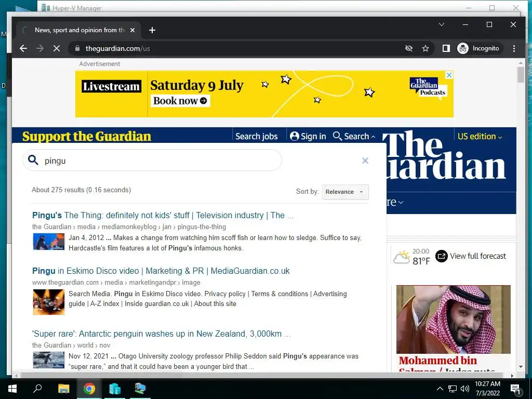532x399 pixels.
Task: Click the volume speaker tray icon
Action: (x=465, y=389)
